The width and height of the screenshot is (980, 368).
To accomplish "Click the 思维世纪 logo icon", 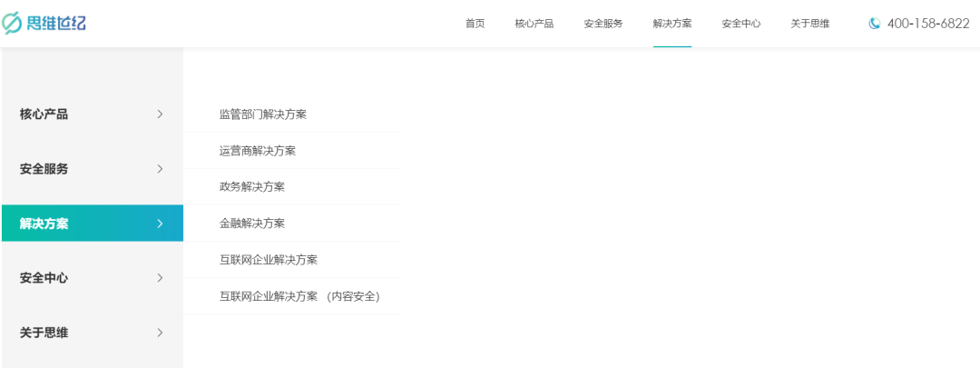I will pyautogui.click(x=11, y=23).
